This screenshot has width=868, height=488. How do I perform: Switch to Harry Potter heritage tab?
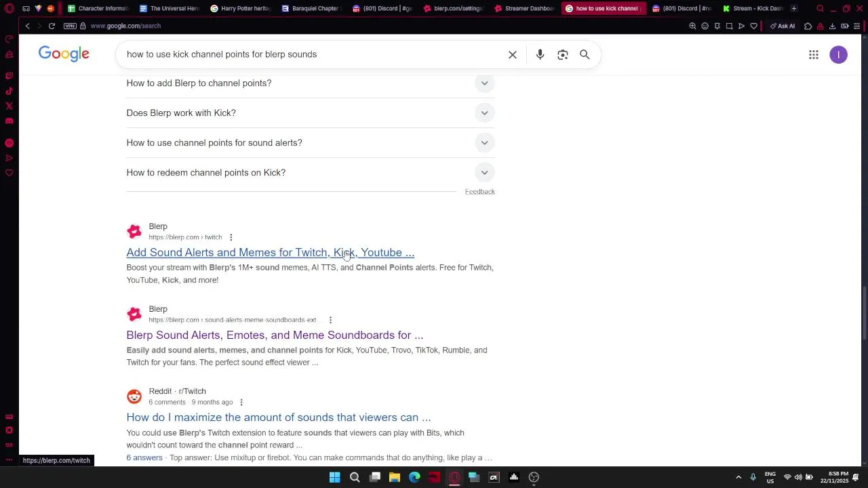click(x=241, y=8)
